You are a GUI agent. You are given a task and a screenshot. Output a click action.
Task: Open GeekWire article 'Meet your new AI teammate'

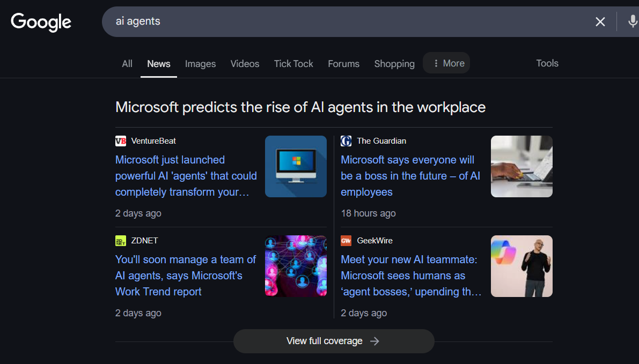411,276
